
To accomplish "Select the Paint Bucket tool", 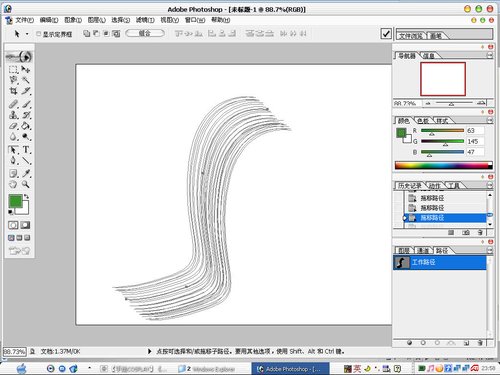I will pos(26,126).
